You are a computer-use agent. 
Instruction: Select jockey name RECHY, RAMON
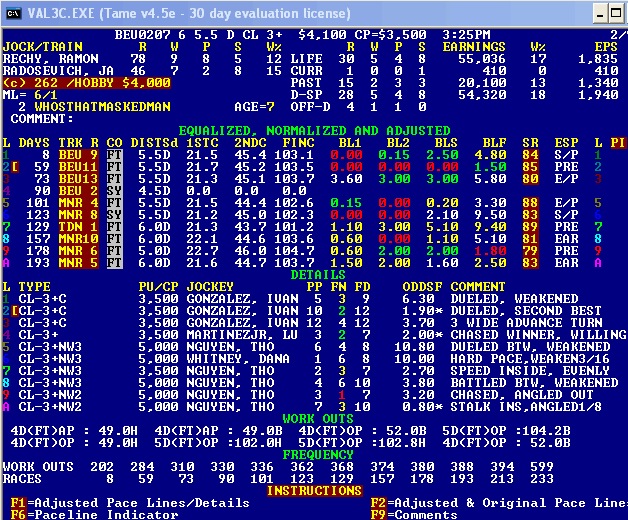pyautogui.click(x=50, y=59)
